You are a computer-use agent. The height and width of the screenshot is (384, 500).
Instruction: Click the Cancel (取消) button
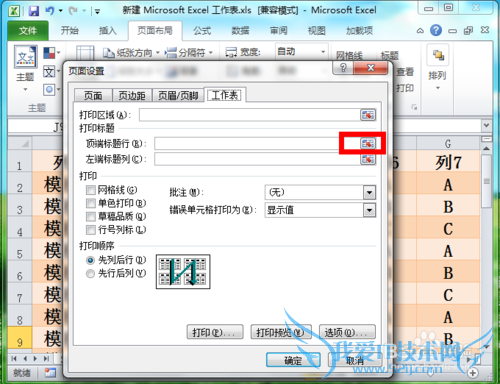pos(355,360)
